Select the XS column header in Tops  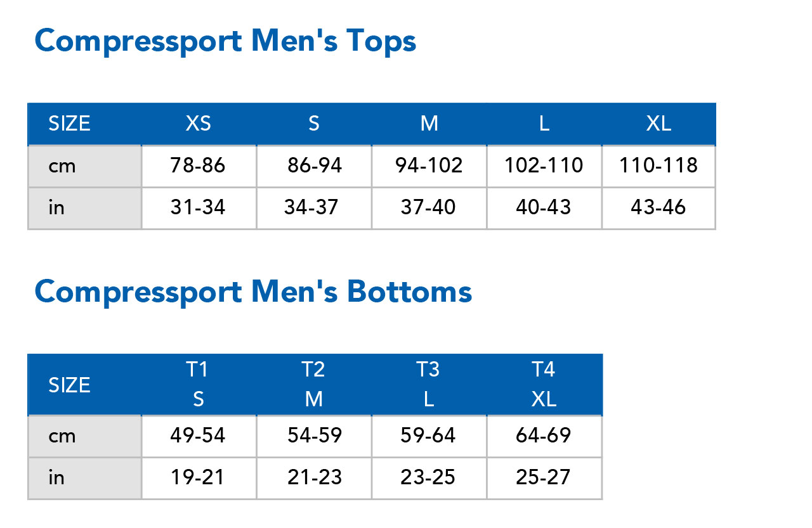pyautogui.click(x=199, y=124)
